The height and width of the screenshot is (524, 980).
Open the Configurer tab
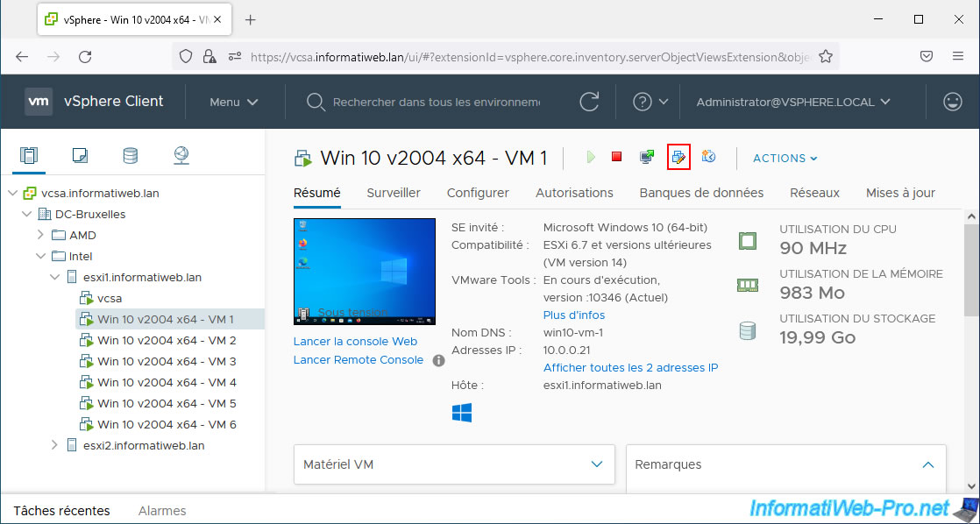[x=478, y=193]
